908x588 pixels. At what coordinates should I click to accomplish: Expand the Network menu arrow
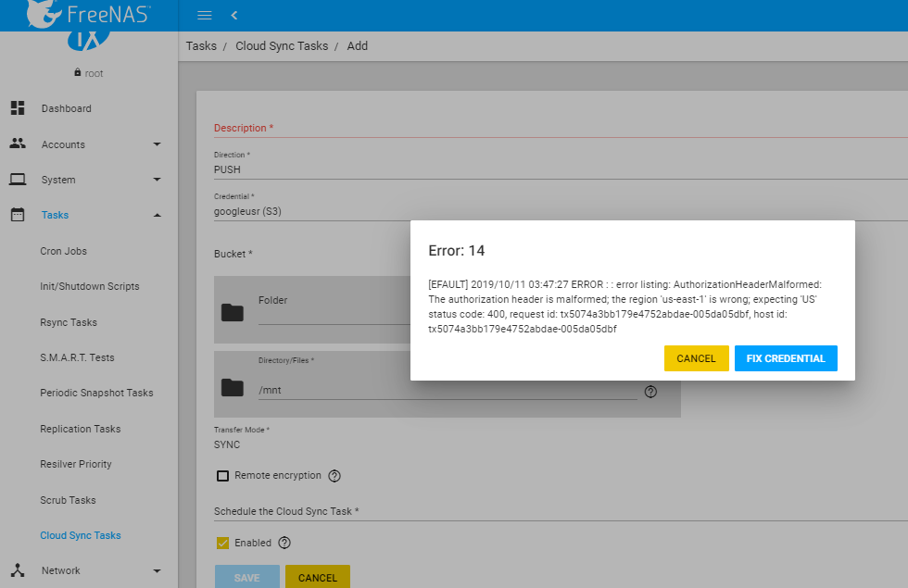point(157,570)
